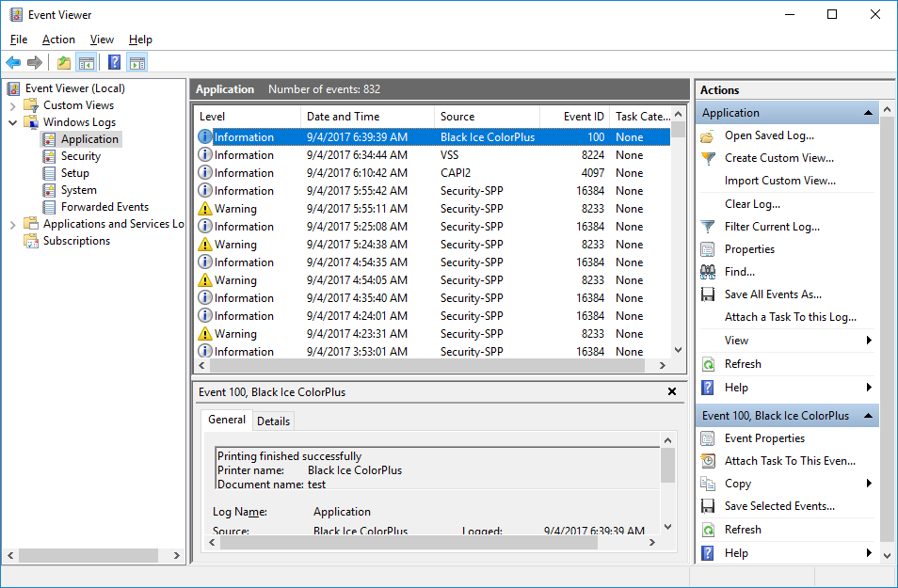Close the Event 100 preview pane
Viewport: 898px width, 588px height.
672,391
